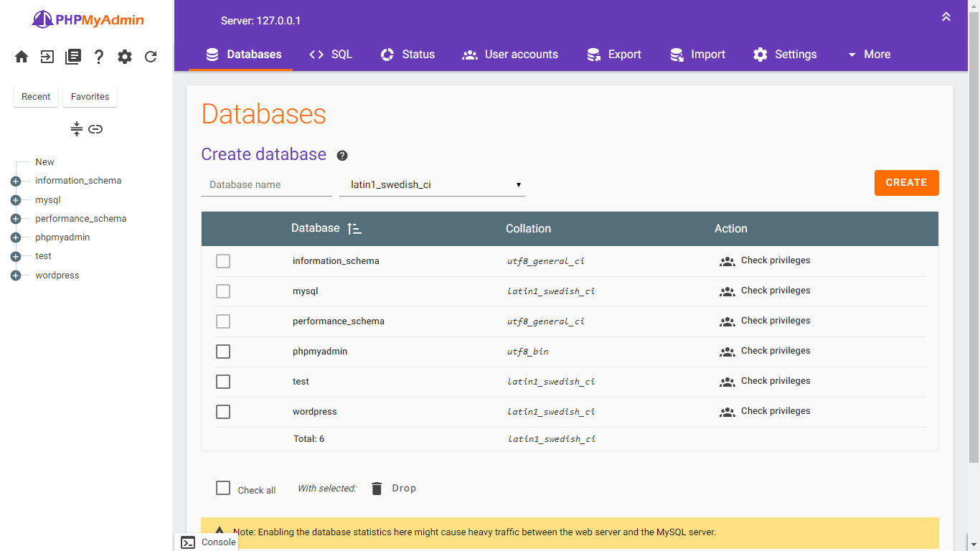Go to the Home icon in sidebar
This screenshot has height=551, width=980.
click(22, 57)
